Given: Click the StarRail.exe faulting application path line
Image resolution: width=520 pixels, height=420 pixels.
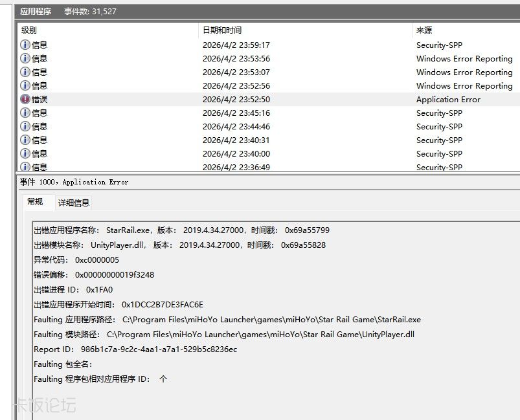Looking at the screenshot, I should coord(227,320).
